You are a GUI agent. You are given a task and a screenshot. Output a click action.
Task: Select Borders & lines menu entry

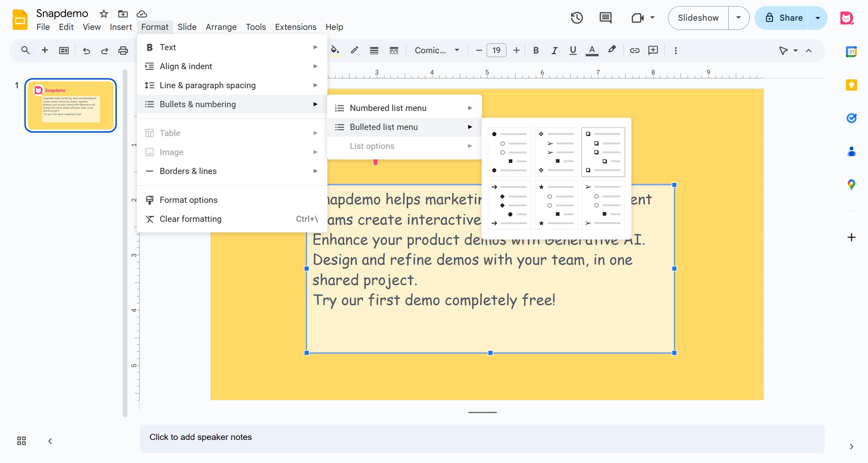232,171
